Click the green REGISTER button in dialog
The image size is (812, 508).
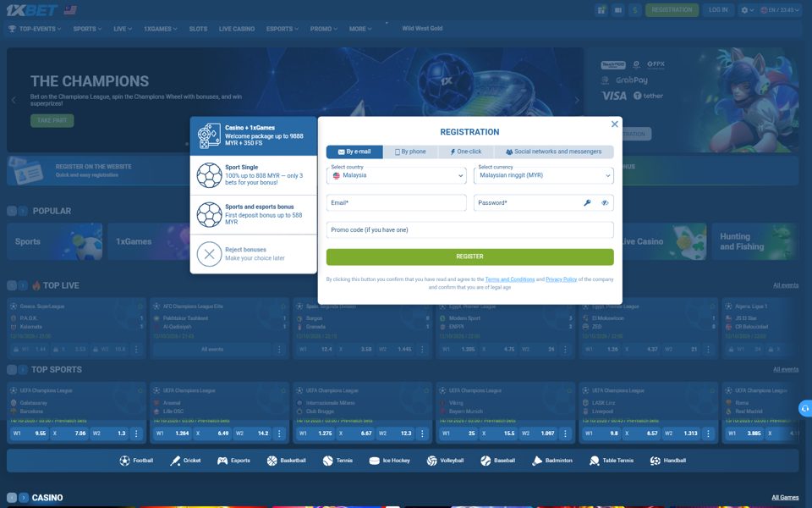[469, 257]
